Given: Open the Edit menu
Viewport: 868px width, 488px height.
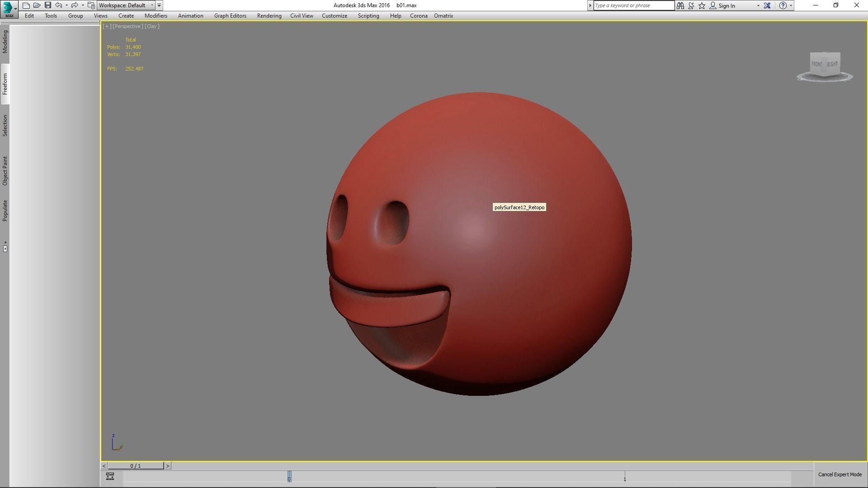Looking at the screenshot, I should point(29,16).
